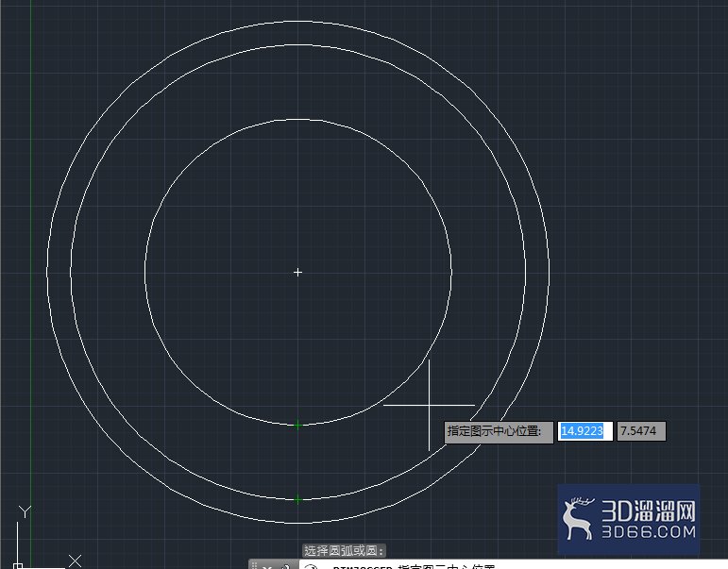Click the UCS X axis label

(x=75, y=561)
